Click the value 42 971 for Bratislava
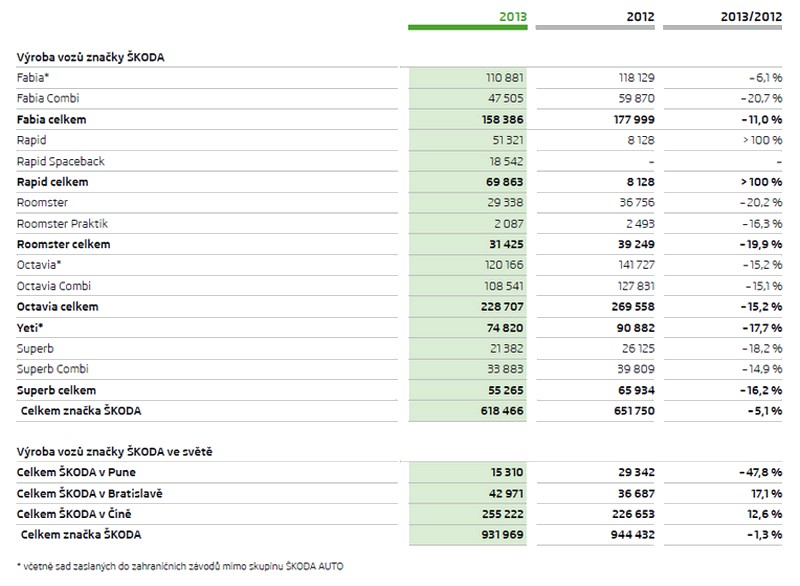This screenshot has height=586, width=800. 507,494
